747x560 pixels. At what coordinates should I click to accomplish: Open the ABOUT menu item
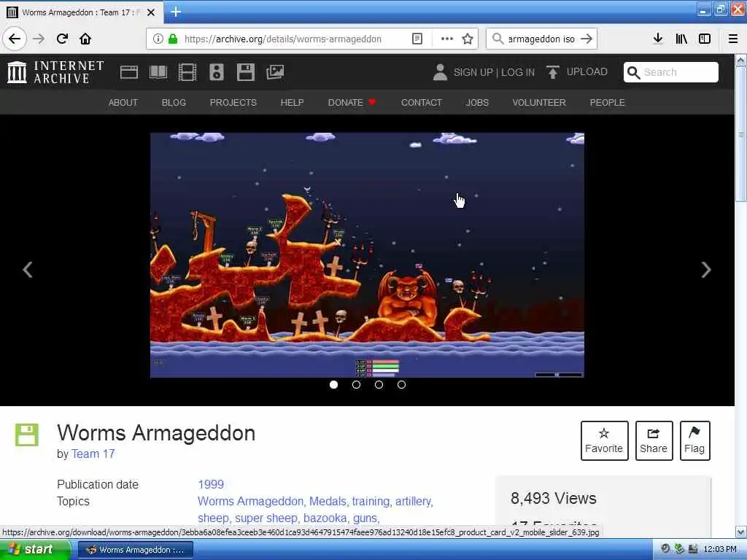[x=123, y=102]
